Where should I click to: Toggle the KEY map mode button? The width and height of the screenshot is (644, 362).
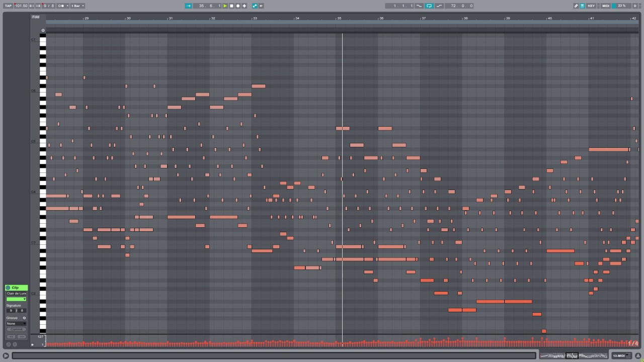(591, 6)
